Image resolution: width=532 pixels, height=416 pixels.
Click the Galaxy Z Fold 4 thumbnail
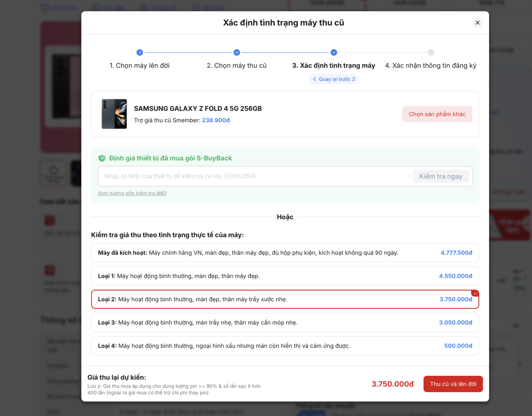[114, 114]
